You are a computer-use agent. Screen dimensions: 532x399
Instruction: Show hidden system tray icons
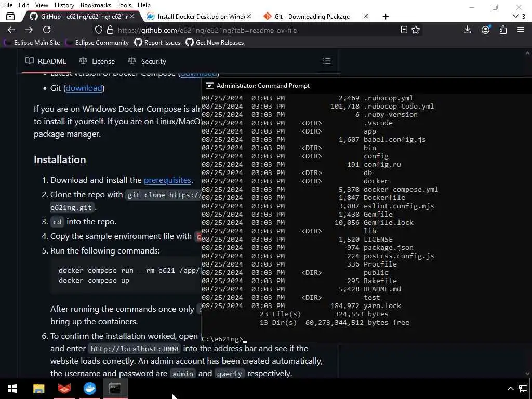pyautogui.click(x=510, y=389)
